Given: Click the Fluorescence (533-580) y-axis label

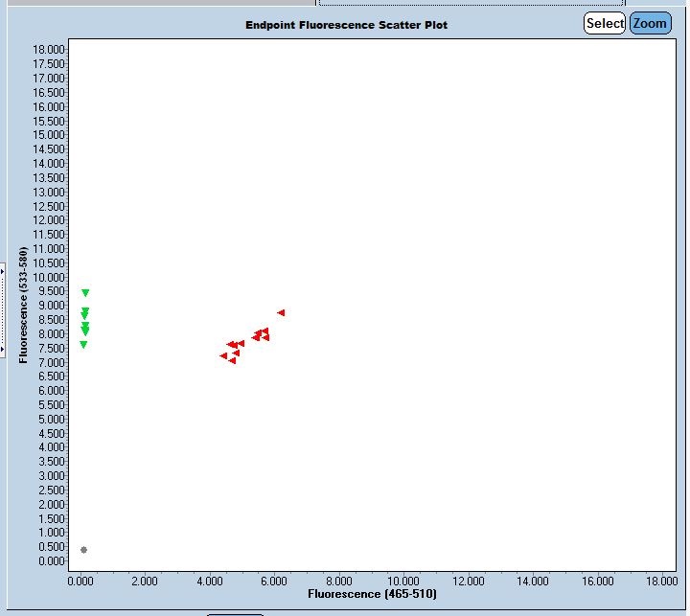Looking at the screenshot, I should (24, 305).
